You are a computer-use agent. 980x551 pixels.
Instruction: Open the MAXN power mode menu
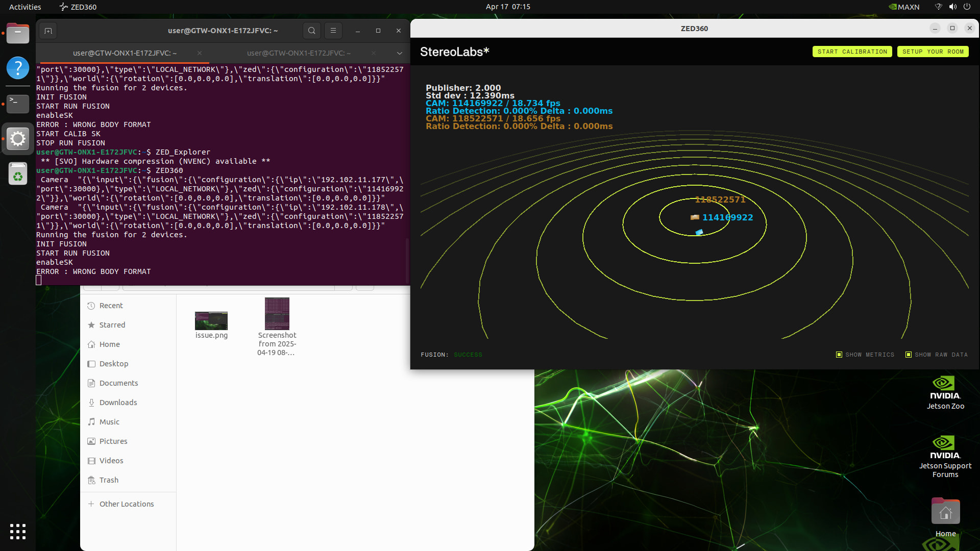[904, 7]
